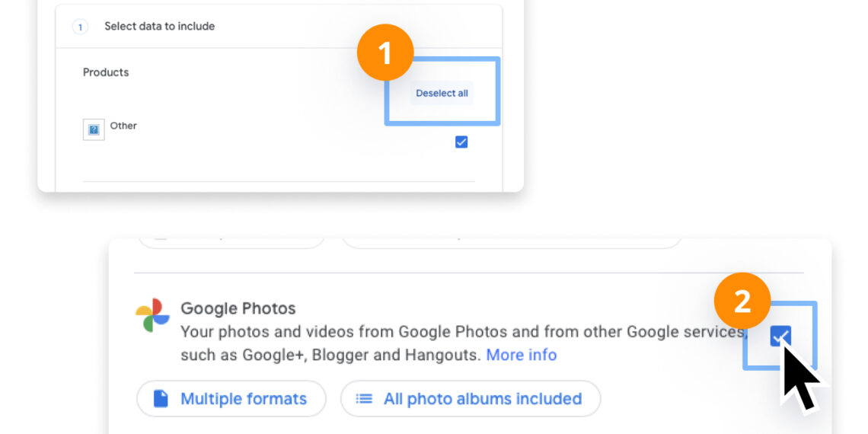Click the step number 1 circle icon
This screenshot has width=868, height=434.
tap(80, 27)
